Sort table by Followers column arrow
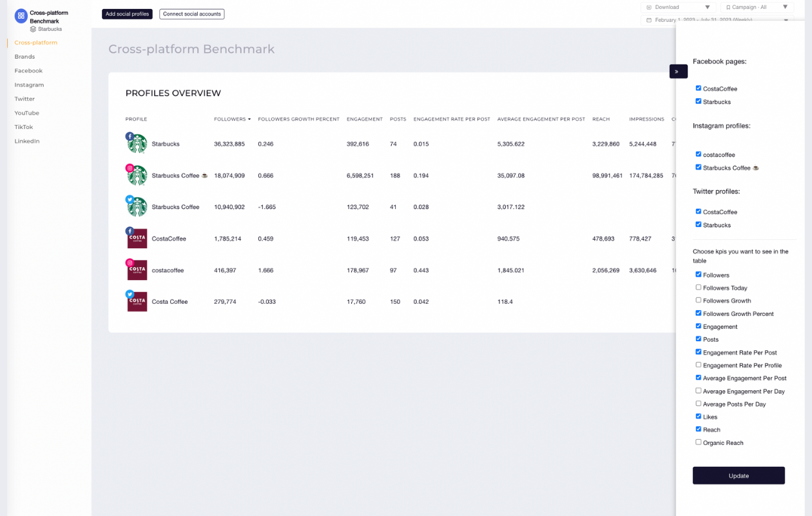This screenshot has width=812, height=516. click(x=249, y=119)
